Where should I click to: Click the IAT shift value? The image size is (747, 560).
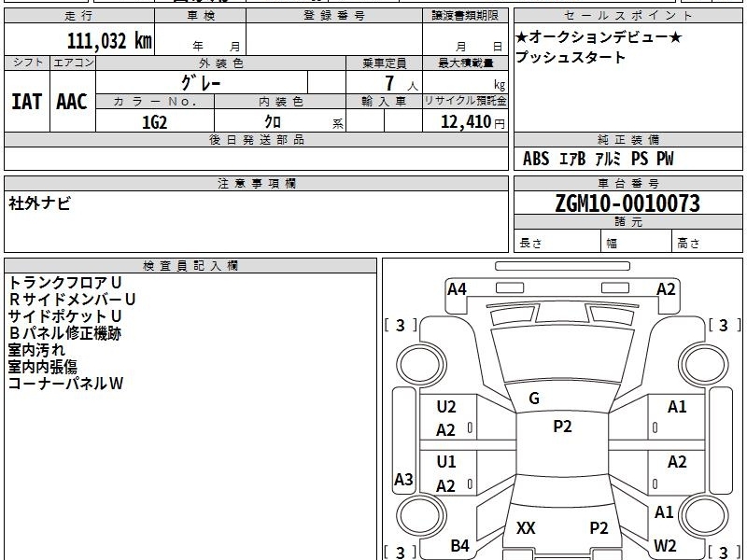click(27, 102)
